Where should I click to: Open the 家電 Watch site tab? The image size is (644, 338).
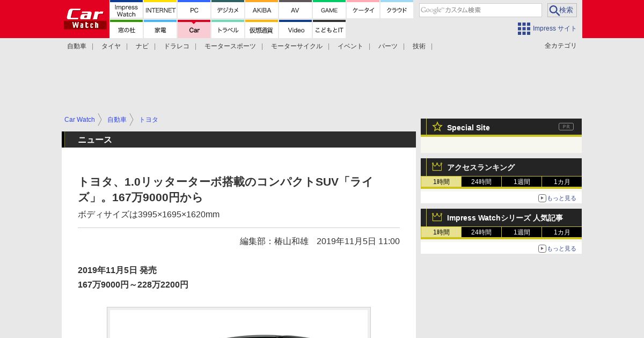tap(160, 30)
